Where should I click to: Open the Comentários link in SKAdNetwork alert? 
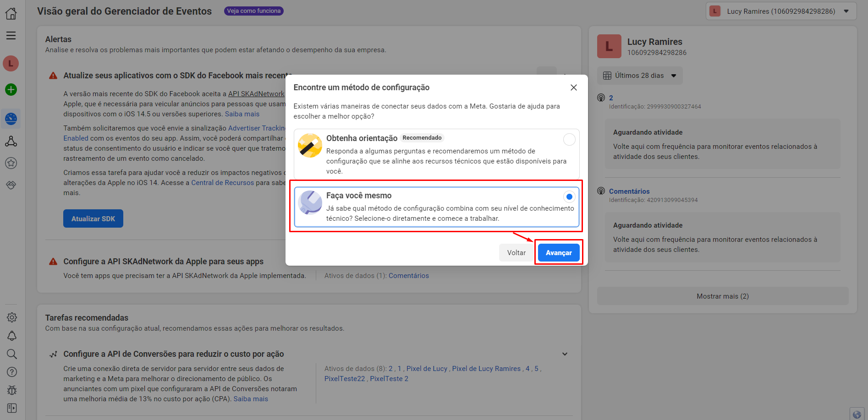[x=409, y=276]
